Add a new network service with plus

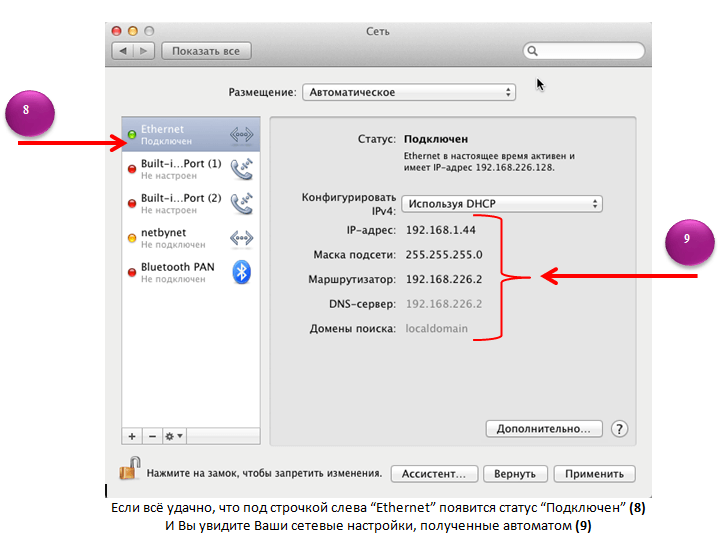(132, 437)
